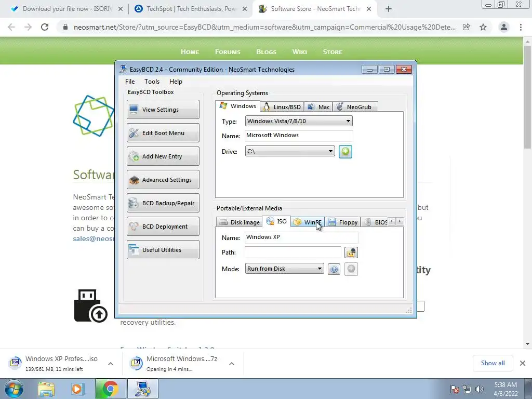
Task: Click the Action Center flag in system tray
Action: click(455, 389)
